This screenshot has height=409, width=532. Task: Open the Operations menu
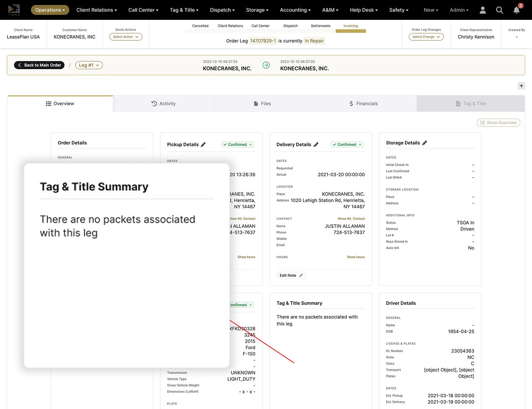[x=50, y=10]
